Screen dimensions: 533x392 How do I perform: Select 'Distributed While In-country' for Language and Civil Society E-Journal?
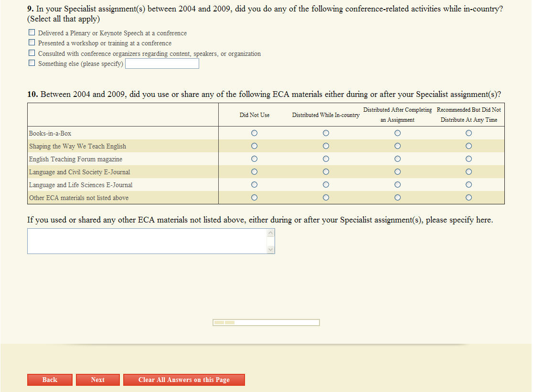(x=326, y=172)
